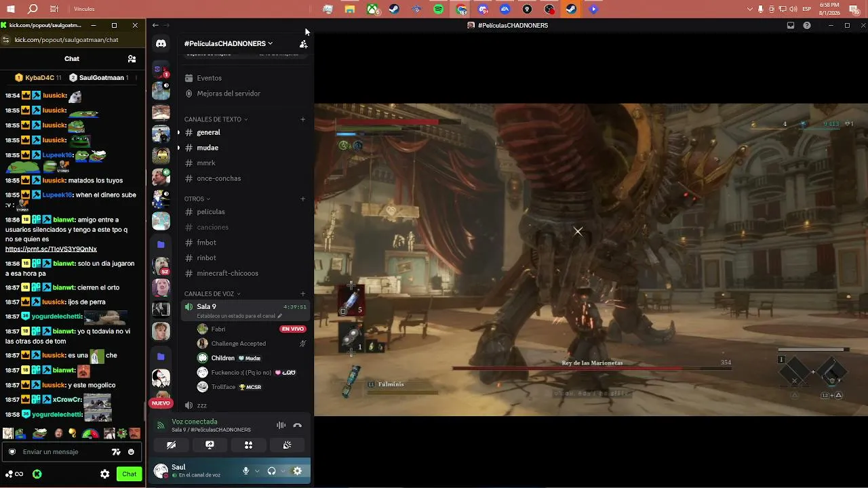The image size is (868, 488).
Task: Open Kick chat settings gear
Action: tap(105, 474)
